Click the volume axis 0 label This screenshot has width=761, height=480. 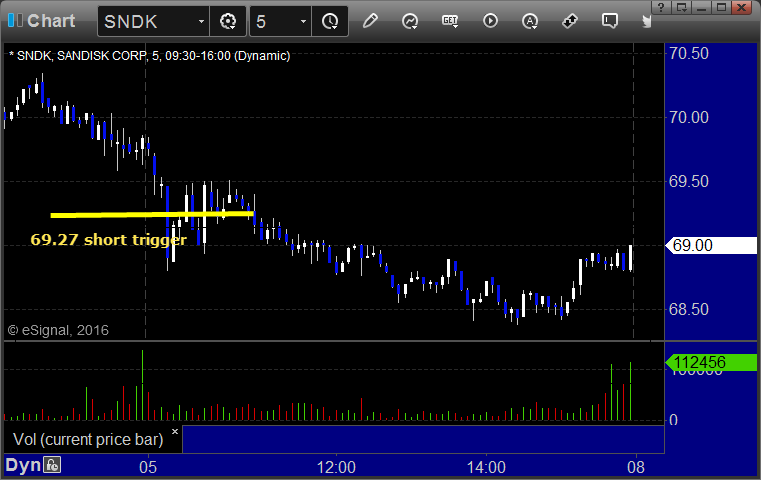point(673,420)
